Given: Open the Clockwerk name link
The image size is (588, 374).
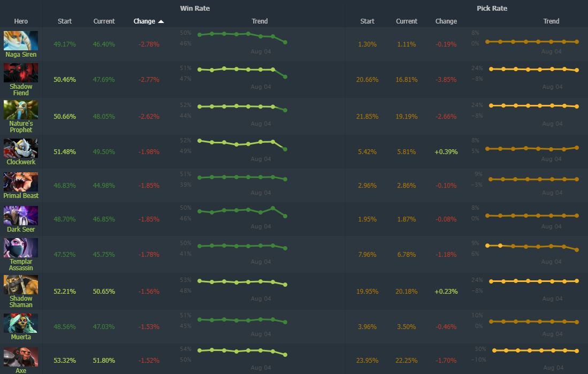Looking at the screenshot, I should (21, 162).
